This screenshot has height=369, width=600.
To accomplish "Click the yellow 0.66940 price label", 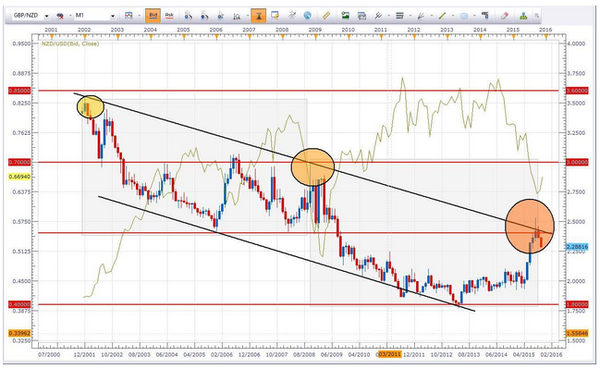I will point(19,177).
